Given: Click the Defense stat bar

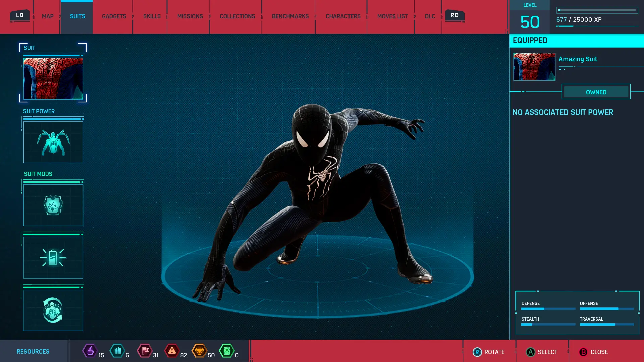Looking at the screenshot, I should tap(548, 309).
